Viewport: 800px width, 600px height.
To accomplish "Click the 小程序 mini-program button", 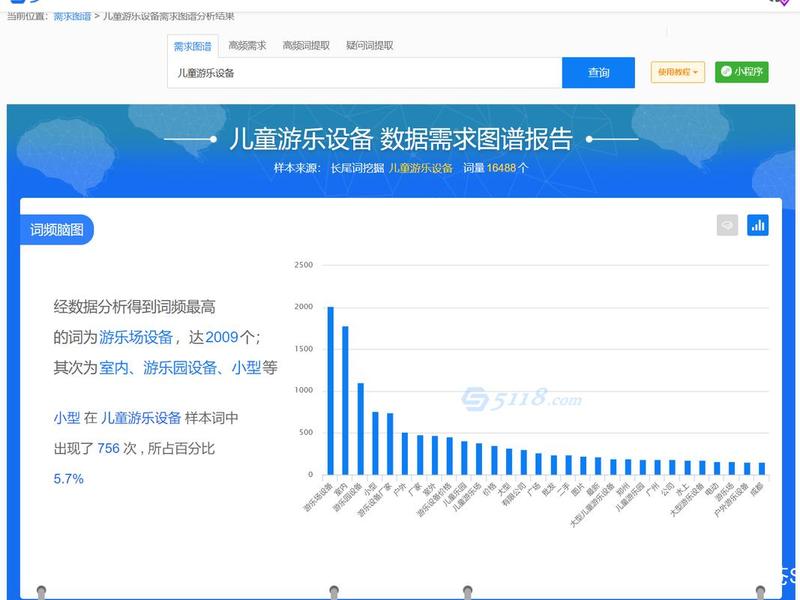I will (741, 72).
